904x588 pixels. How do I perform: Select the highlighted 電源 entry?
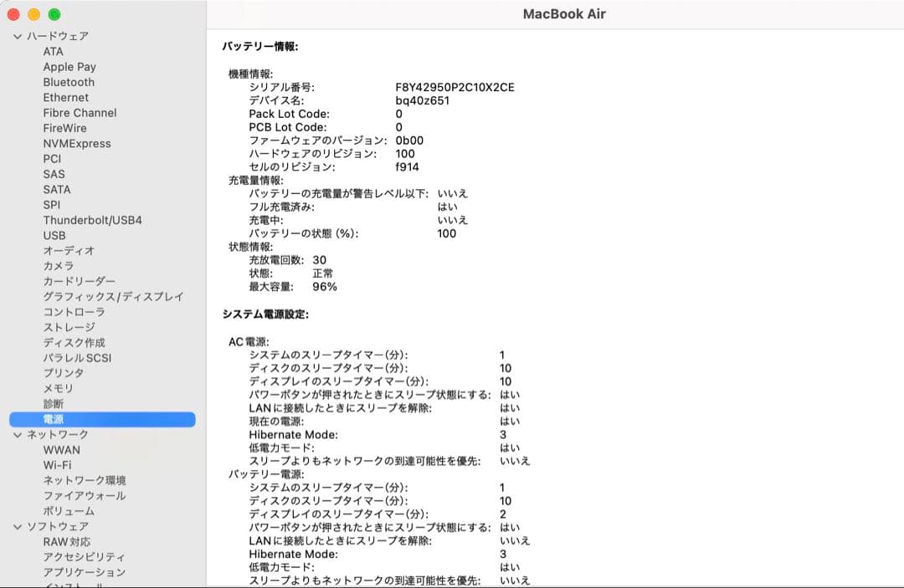102,419
